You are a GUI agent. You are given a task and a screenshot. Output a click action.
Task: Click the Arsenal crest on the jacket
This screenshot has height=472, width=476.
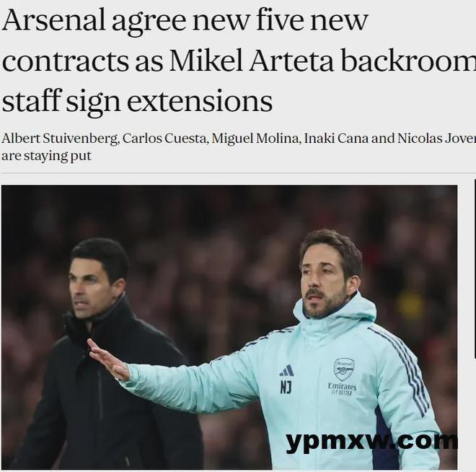pos(344,369)
